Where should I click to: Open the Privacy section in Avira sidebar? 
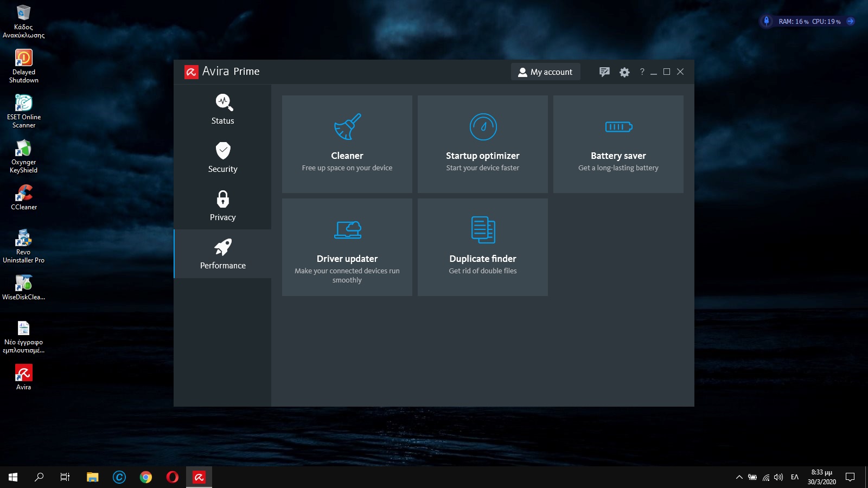pyautogui.click(x=222, y=206)
